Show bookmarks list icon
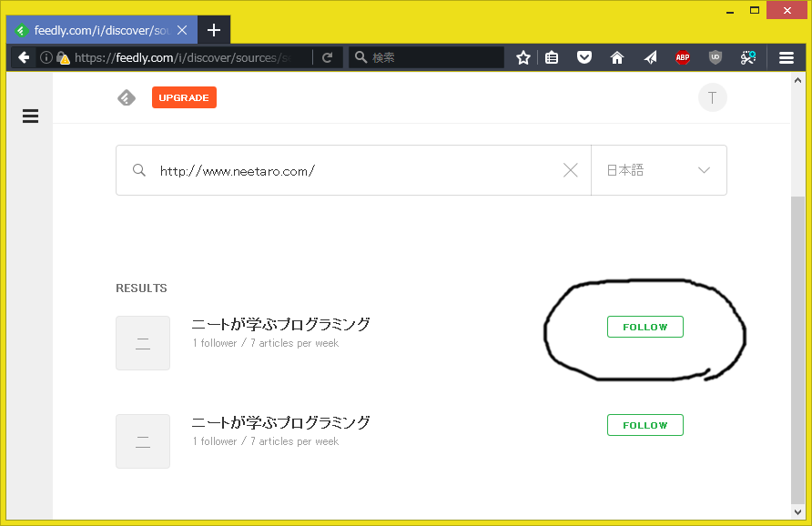Image resolution: width=812 pixels, height=526 pixels. (x=552, y=57)
